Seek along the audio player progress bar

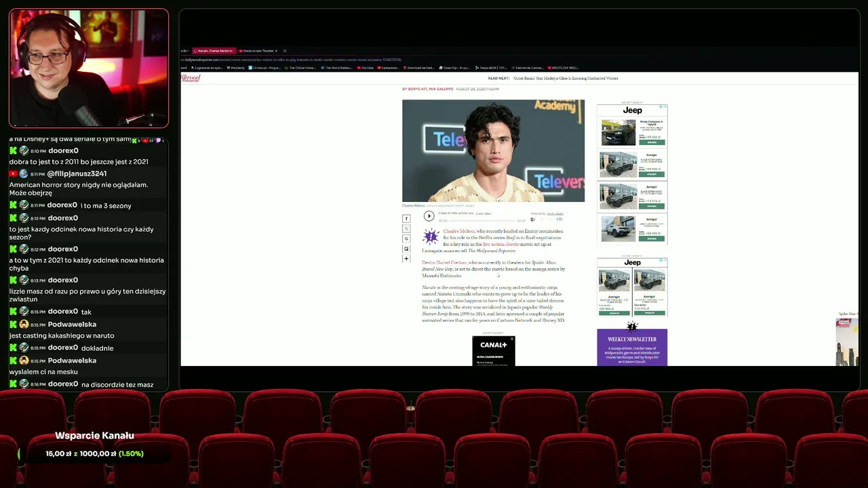[482, 220]
